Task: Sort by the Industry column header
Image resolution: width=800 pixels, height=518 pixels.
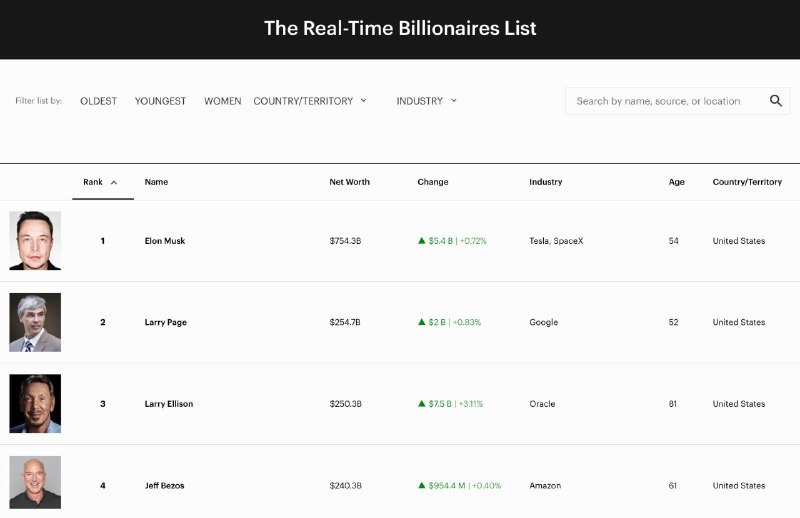Action: click(x=546, y=182)
